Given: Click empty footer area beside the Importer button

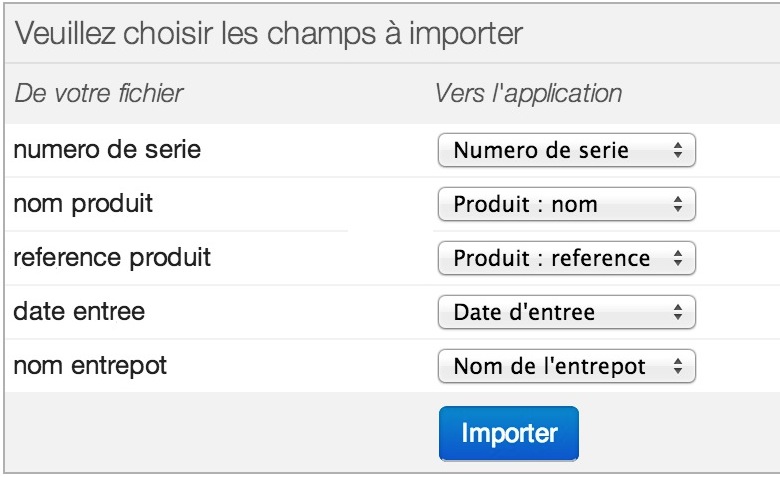Looking at the screenshot, I should coord(219,433).
